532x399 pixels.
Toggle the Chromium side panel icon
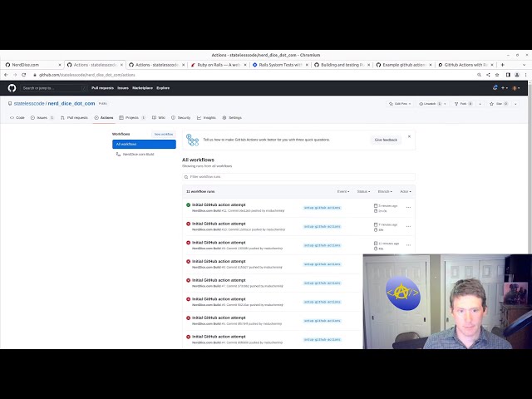pyautogui.click(x=508, y=75)
